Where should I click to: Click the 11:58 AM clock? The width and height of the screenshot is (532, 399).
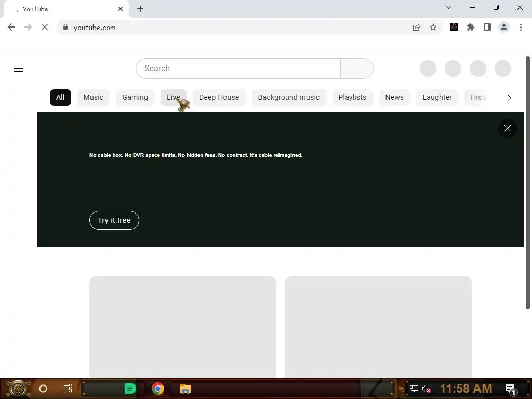(x=466, y=389)
